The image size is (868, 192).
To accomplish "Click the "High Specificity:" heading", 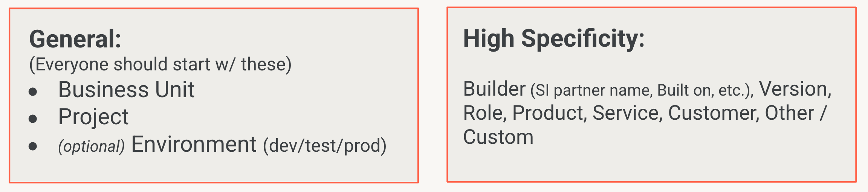I will tap(553, 39).
